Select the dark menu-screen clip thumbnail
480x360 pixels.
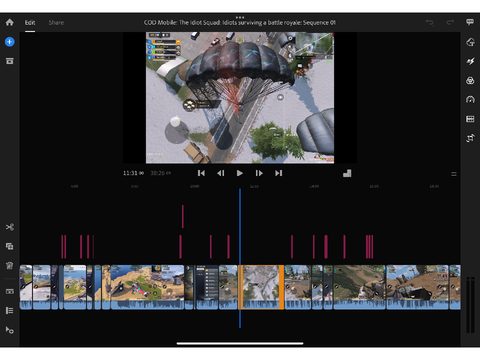(207, 287)
